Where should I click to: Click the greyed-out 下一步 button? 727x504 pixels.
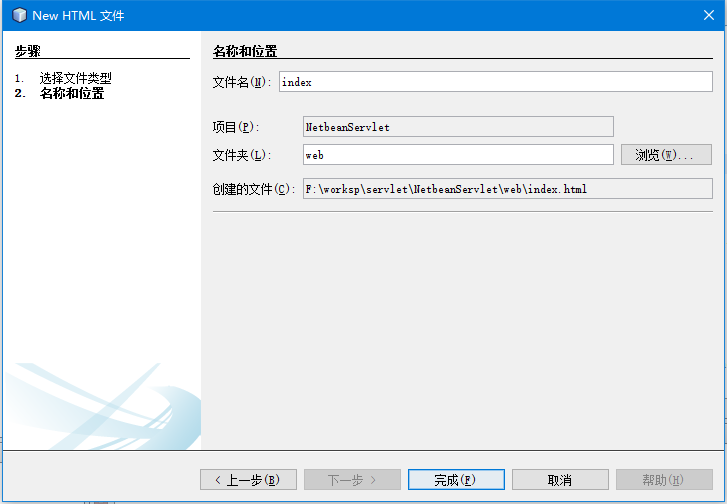pos(352,480)
